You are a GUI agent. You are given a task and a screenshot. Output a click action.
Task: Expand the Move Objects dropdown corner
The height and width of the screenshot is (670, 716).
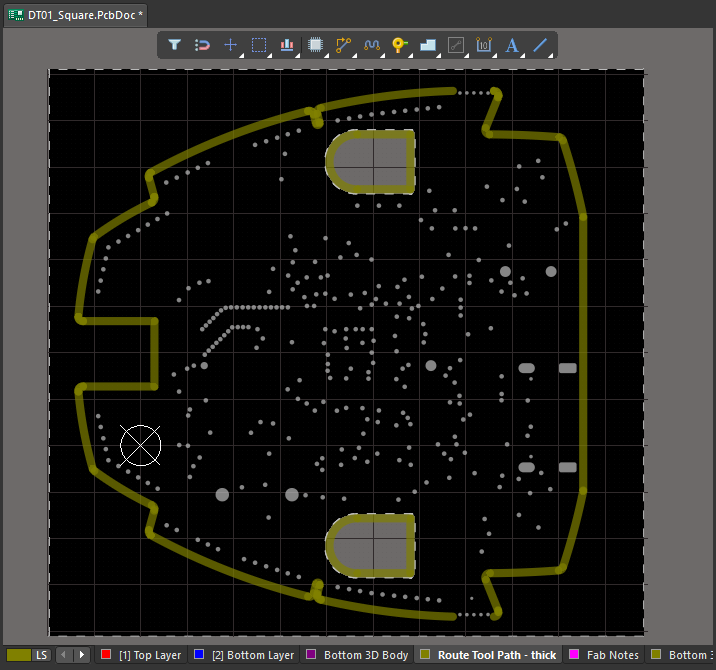coord(242,56)
